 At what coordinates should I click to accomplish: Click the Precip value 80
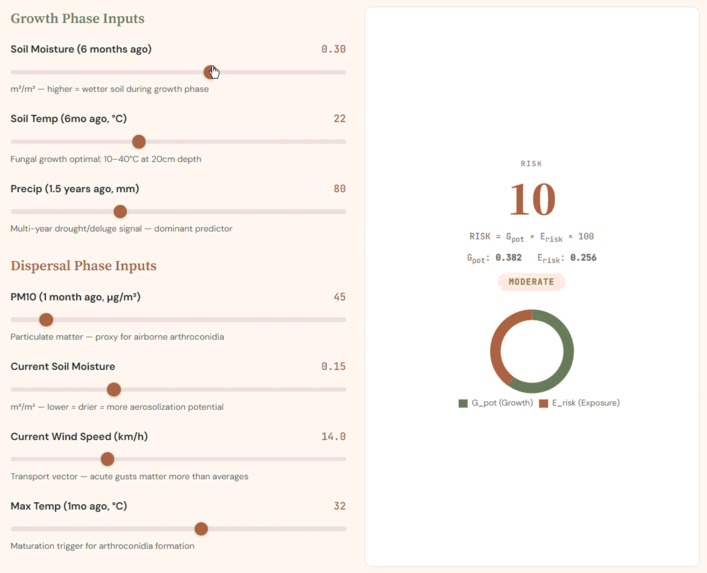coord(340,188)
